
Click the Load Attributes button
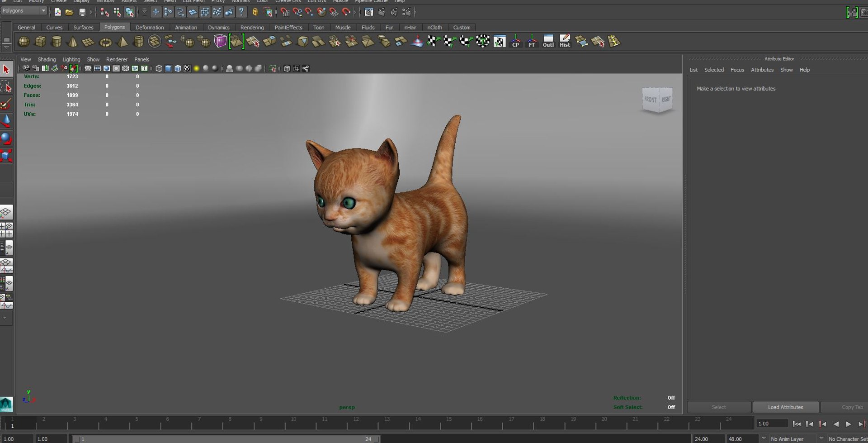coord(785,407)
